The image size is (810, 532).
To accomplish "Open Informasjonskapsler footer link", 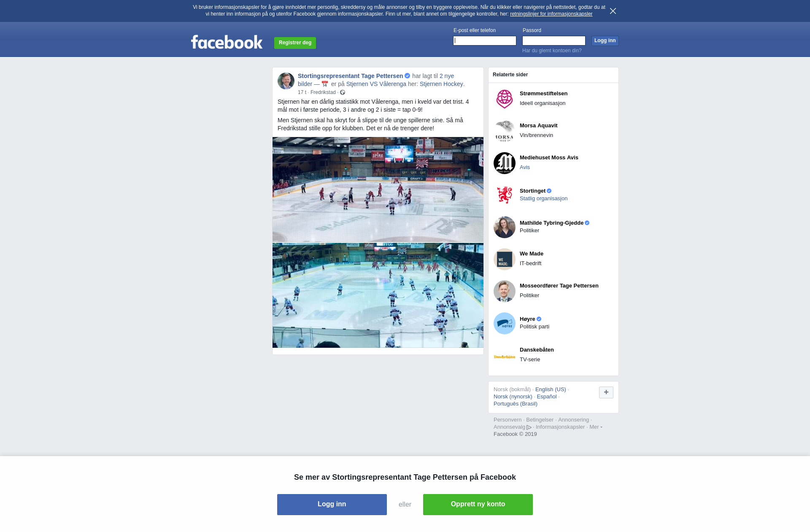I will tap(560, 427).
